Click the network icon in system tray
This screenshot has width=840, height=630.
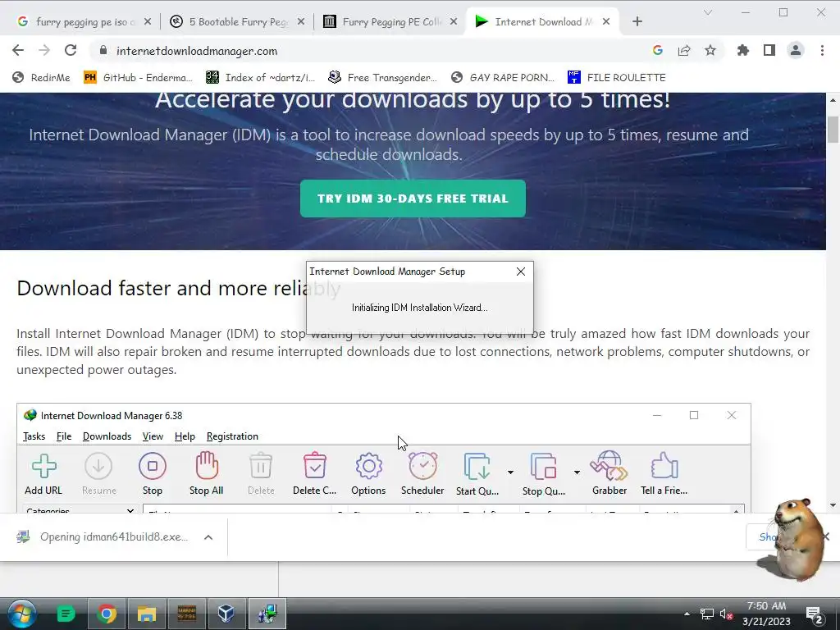[x=706, y=614]
